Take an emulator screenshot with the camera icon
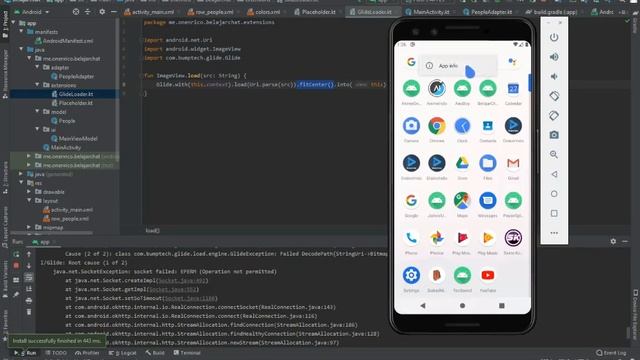 (554, 135)
